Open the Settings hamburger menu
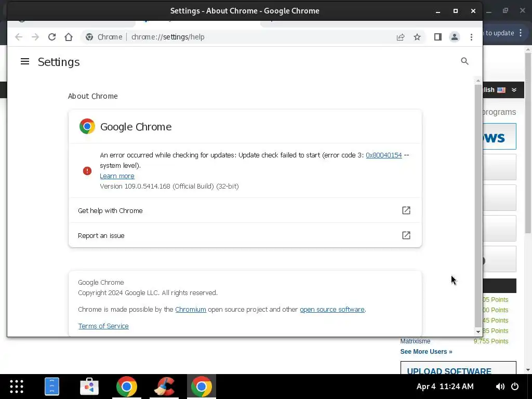 point(25,61)
